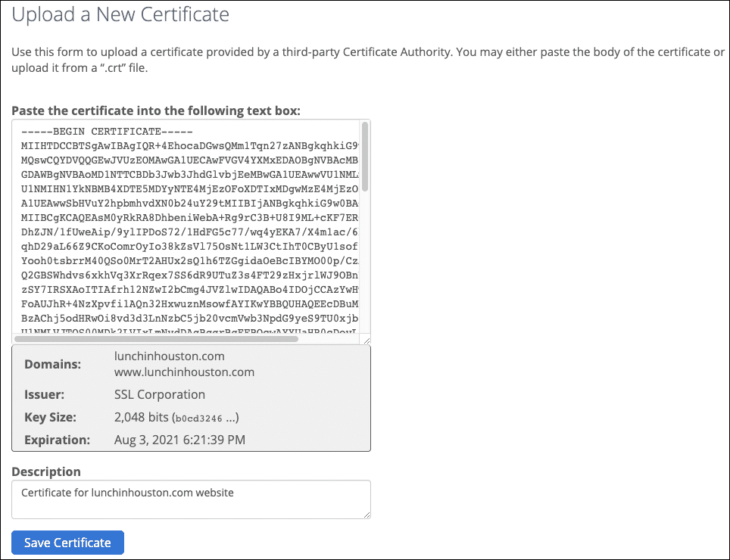Click the SSL Corporation issuer value
The image size is (730, 560).
pyautogui.click(x=159, y=394)
